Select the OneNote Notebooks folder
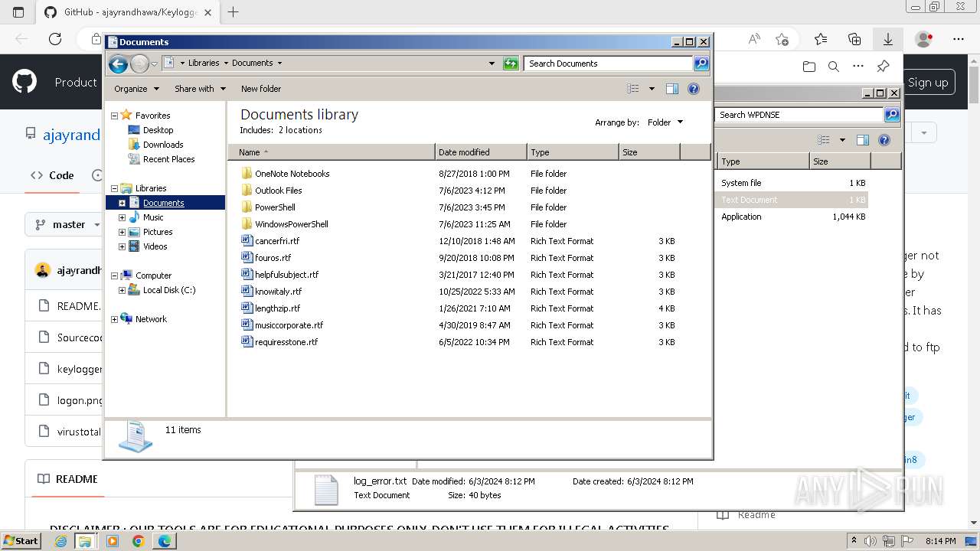The image size is (980, 551). click(292, 174)
